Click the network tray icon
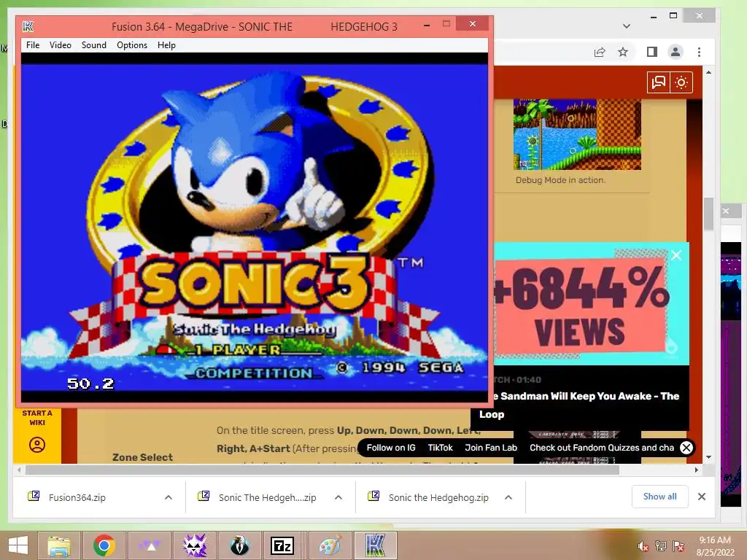 [661, 546]
